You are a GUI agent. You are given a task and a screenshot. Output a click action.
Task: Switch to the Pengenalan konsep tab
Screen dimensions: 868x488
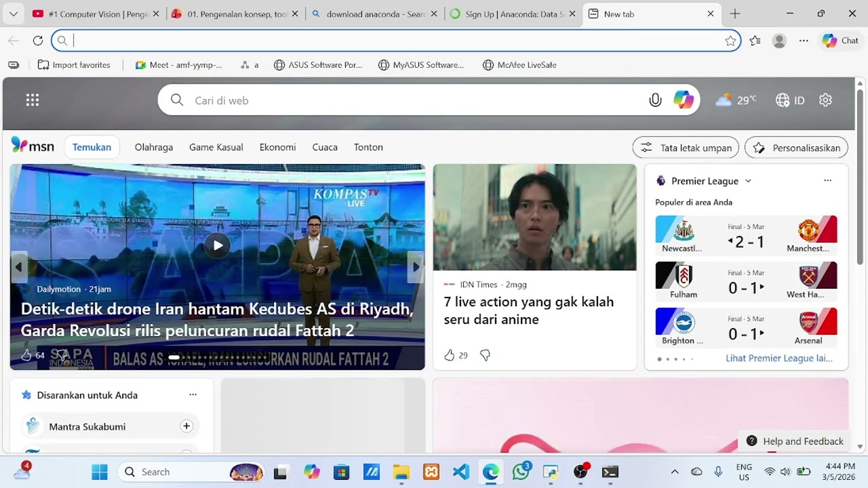(x=235, y=14)
